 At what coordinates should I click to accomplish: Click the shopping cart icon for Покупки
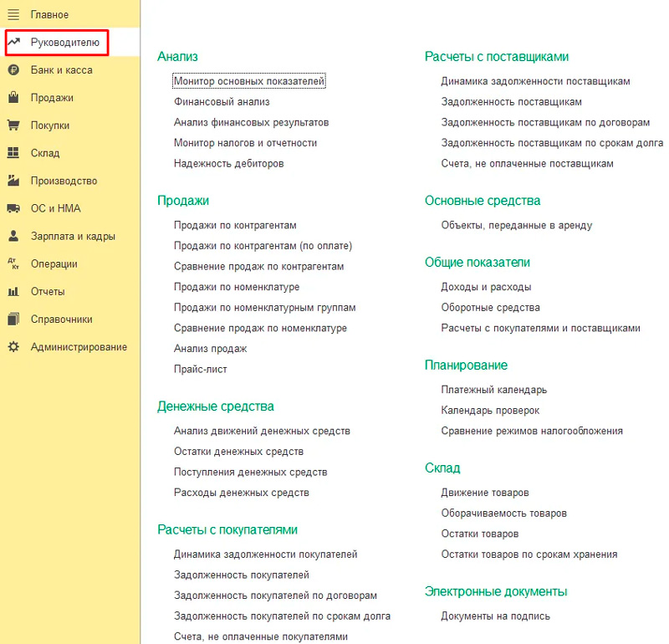(13, 125)
